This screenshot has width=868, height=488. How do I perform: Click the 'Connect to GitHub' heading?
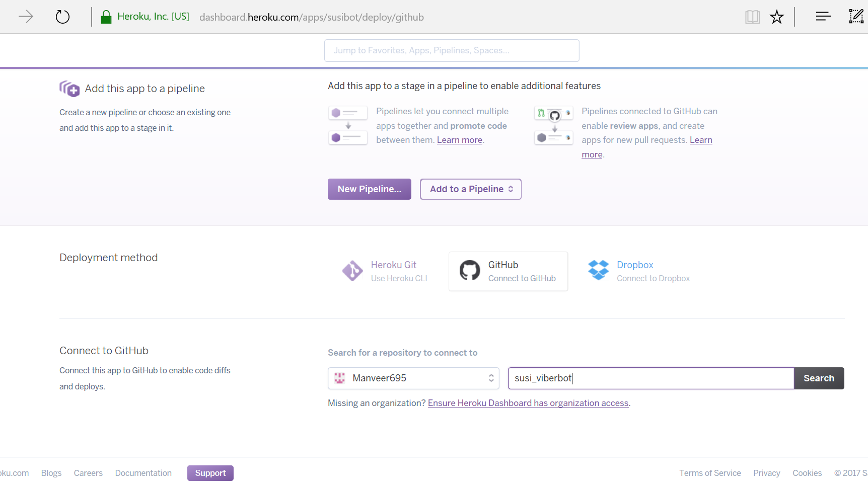click(104, 351)
